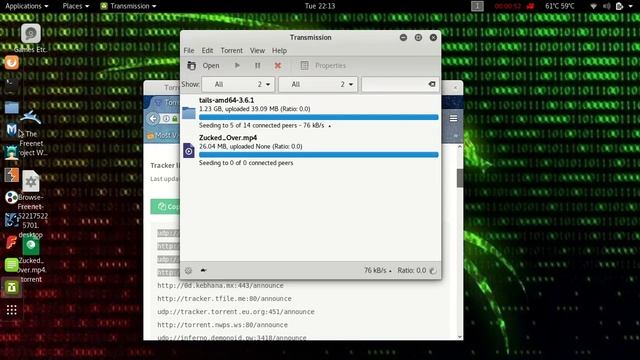Open the browser hamburger menu
This screenshot has height=360, width=640.
[453, 118]
